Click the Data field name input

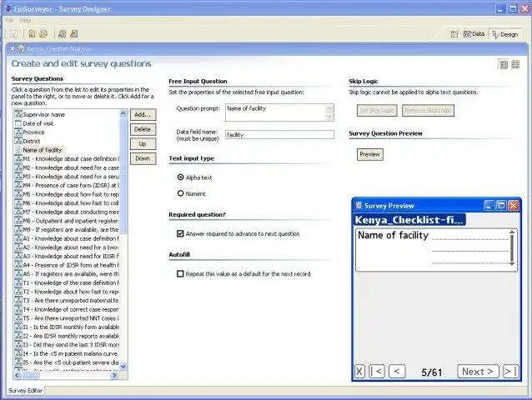[x=279, y=134]
